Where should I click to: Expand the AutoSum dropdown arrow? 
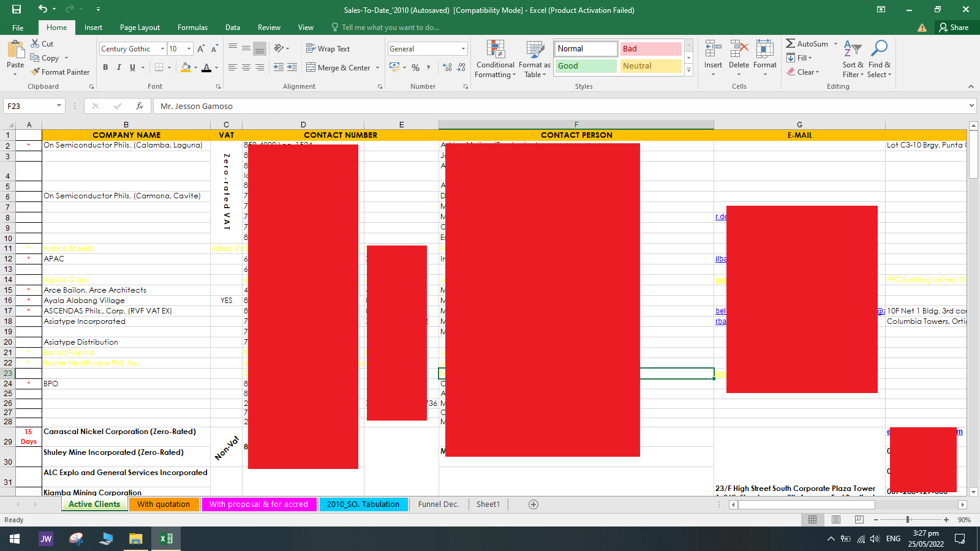point(835,44)
